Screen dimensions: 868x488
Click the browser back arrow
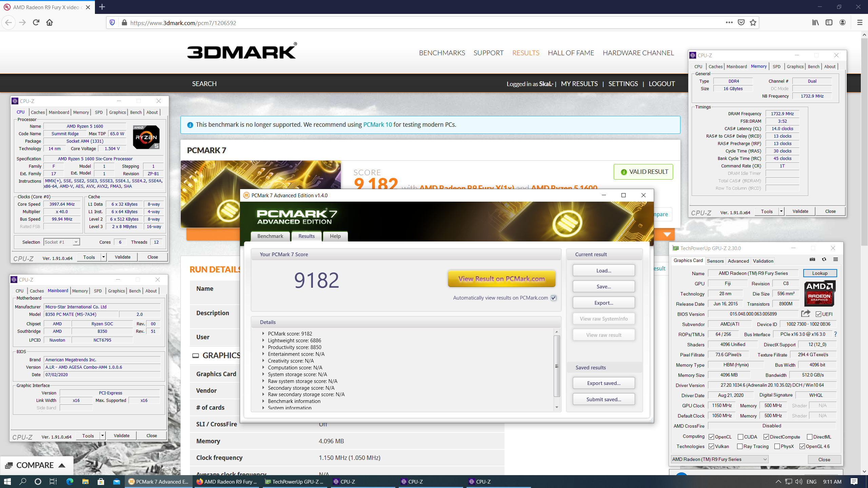tap(8, 23)
